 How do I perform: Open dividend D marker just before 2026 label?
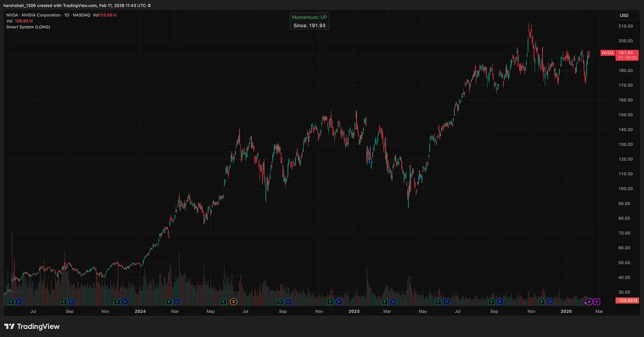550,302
